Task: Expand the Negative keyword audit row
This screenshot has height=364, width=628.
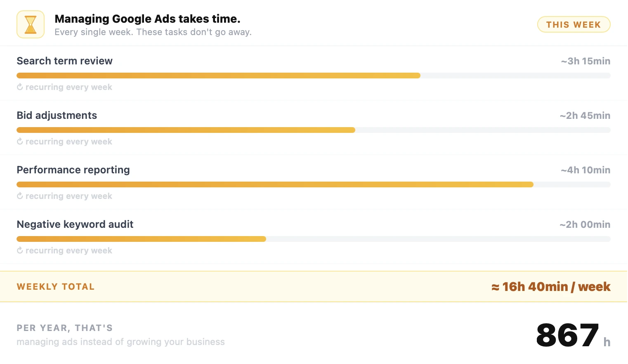Action: pos(75,224)
